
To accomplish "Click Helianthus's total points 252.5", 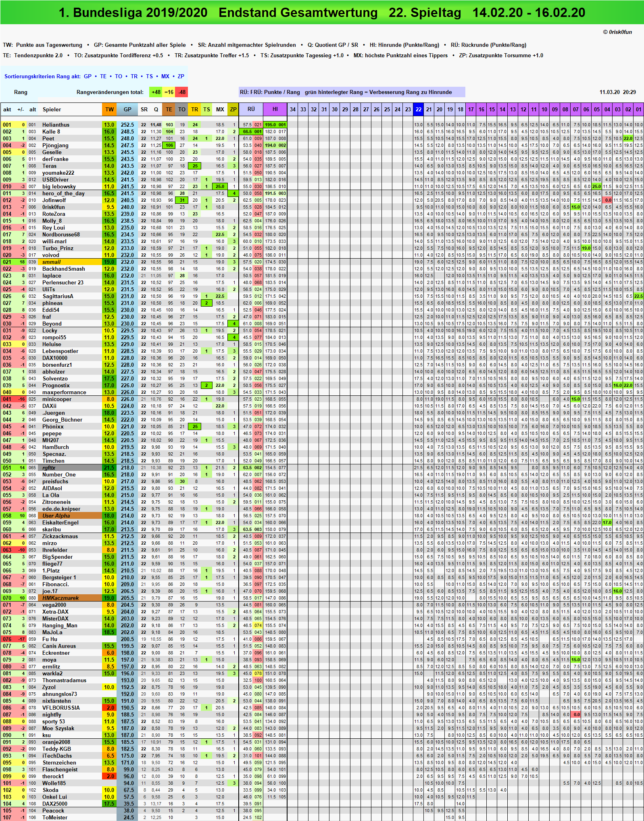I will click(x=127, y=125).
